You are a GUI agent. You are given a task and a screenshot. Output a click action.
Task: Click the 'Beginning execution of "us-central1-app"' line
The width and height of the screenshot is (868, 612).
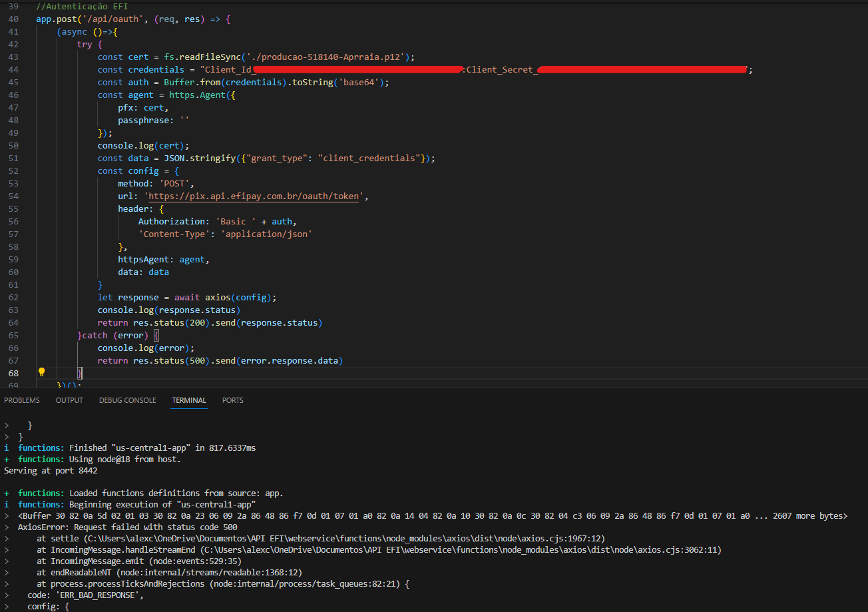[163, 505]
